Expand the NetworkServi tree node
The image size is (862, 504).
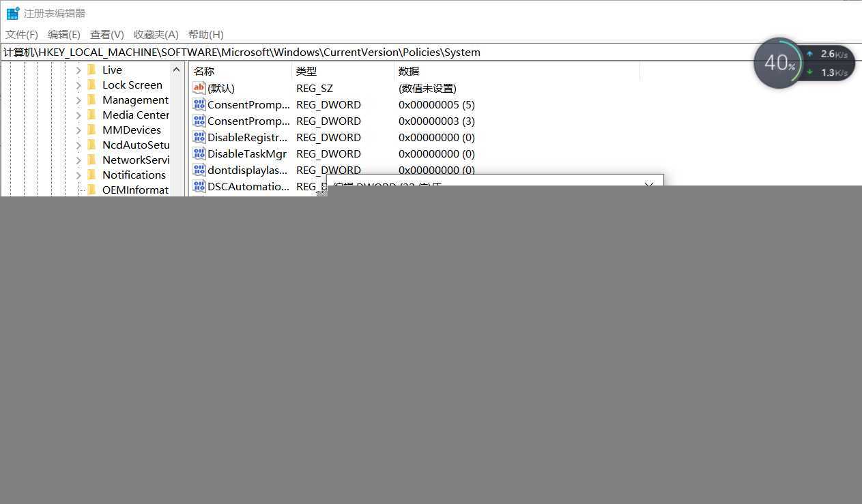pos(78,160)
